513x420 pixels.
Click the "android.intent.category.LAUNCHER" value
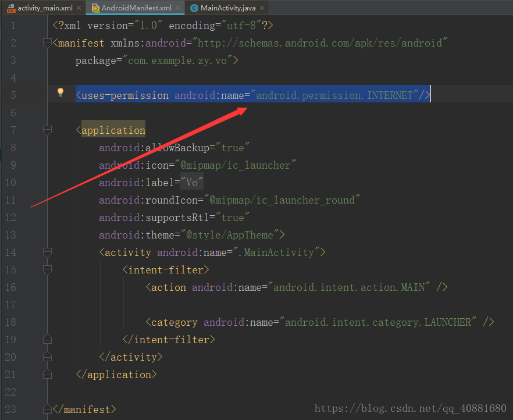point(378,322)
